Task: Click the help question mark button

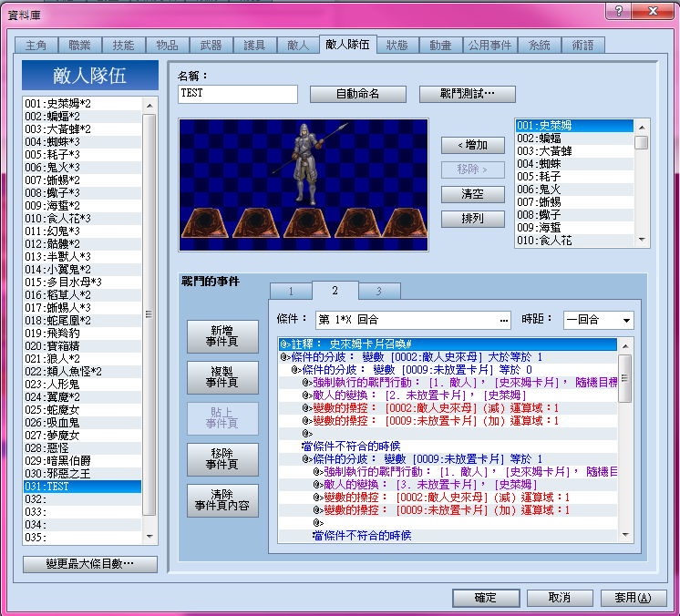Action: [618, 11]
